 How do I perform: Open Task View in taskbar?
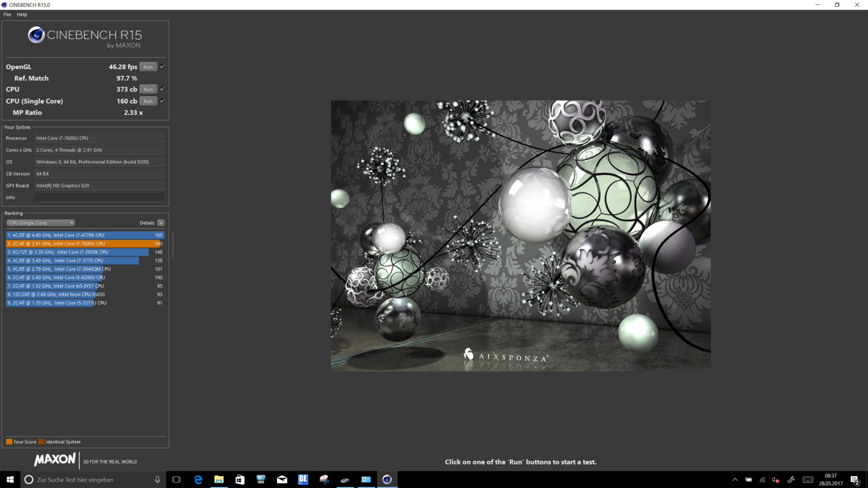pyautogui.click(x=176, y=479)
